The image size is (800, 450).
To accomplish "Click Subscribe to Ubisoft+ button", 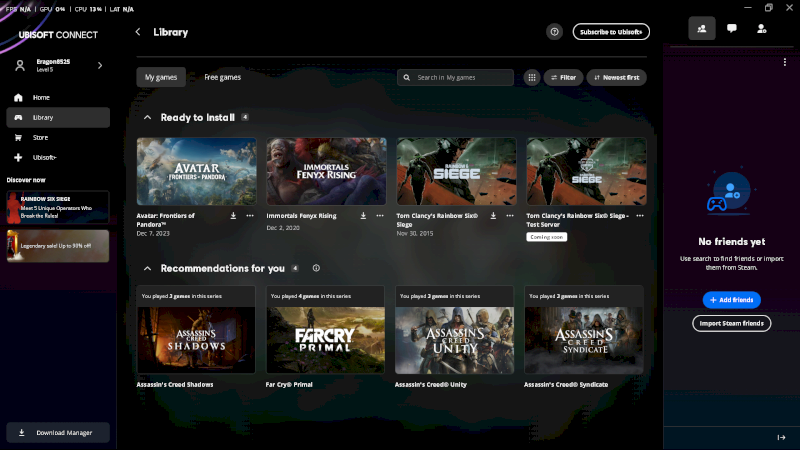I will pyautogui.click(x=611, y=32).
